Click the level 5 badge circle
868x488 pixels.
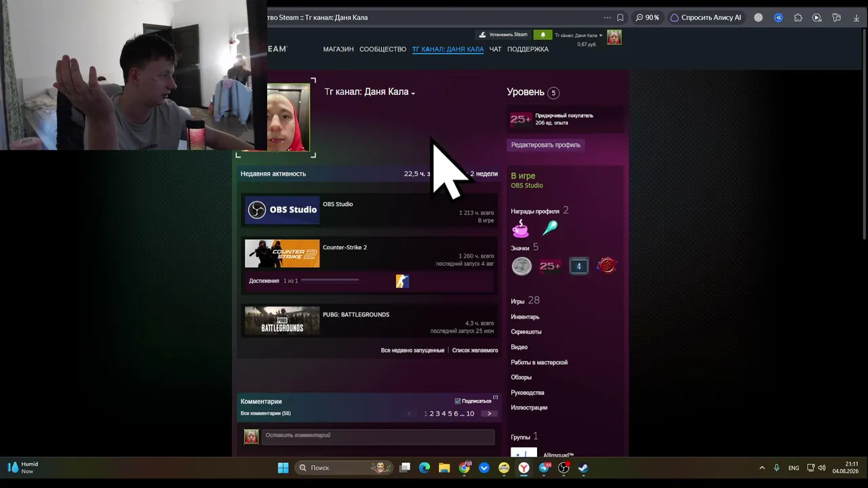(x=553, y=93)
